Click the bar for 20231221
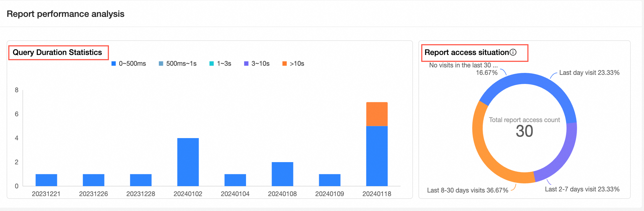644x211 pixels. [46, 180]
